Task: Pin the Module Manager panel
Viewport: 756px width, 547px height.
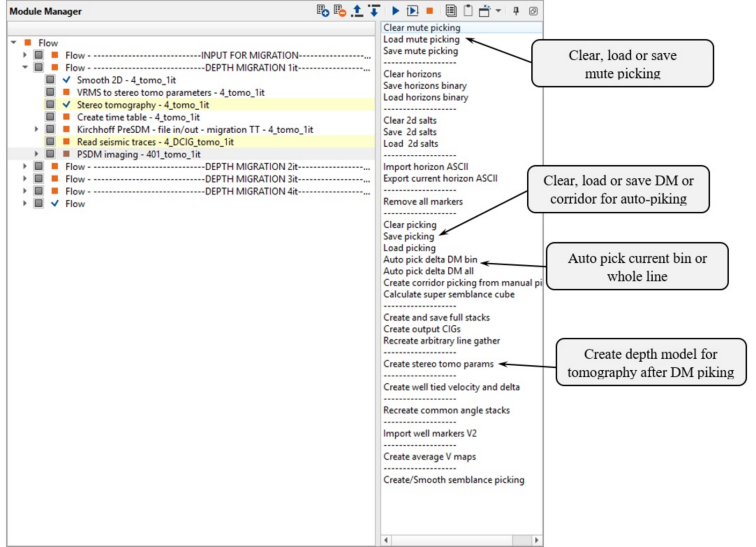Action: coord(516,11)
